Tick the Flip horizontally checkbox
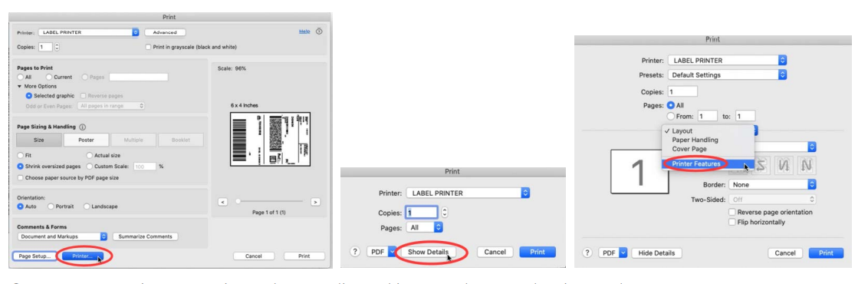The width and height of the screenshot is (868, 284). [732, 222]
